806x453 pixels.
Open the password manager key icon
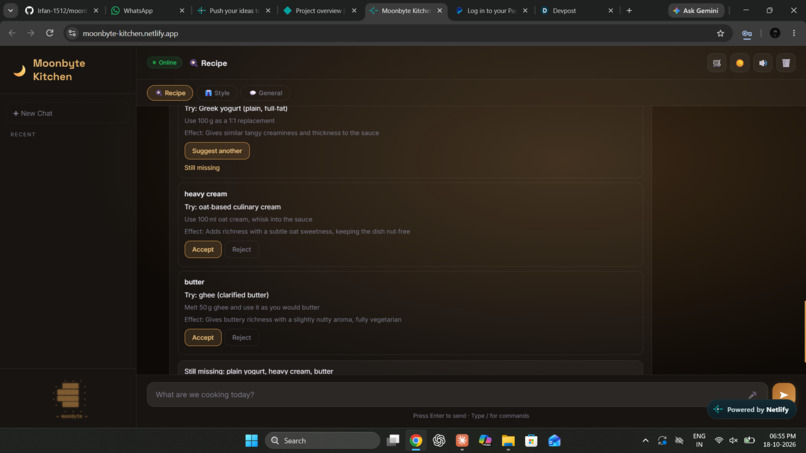747,33
